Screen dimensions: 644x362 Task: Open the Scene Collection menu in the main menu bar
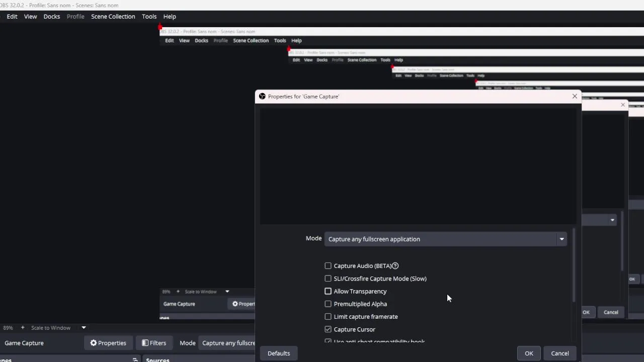click(113, 17)
